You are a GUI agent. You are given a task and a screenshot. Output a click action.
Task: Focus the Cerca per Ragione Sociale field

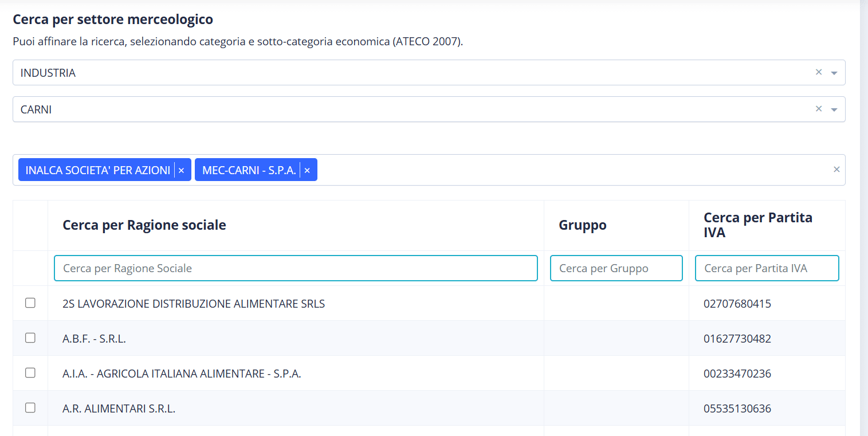(296, 268)
